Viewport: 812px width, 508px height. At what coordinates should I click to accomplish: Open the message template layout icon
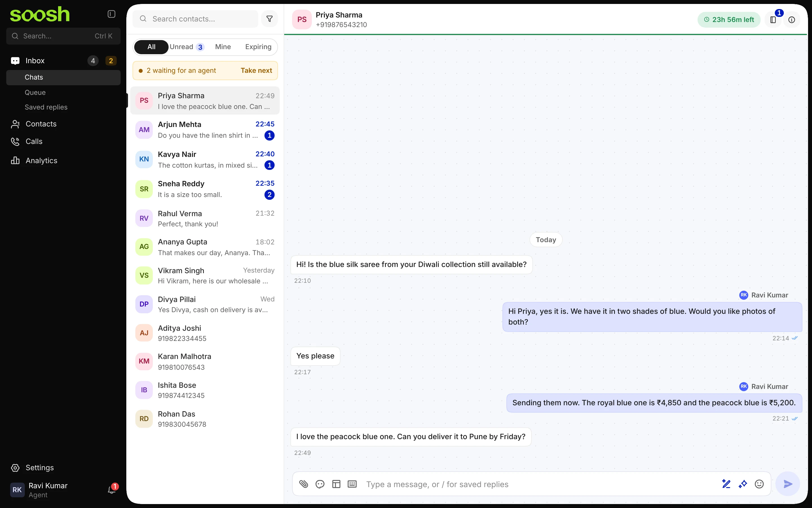pyautogui.click(x=336, y=484)
